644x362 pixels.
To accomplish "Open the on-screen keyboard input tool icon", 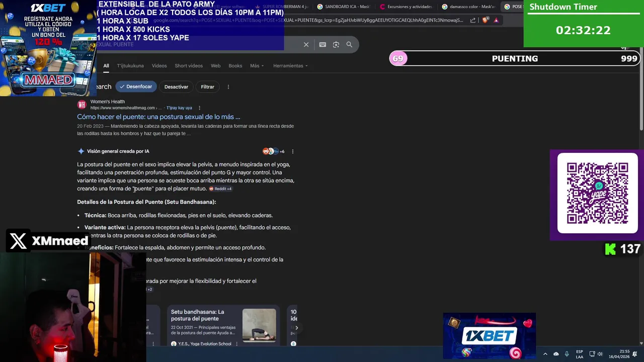I will (x=323, y=45).
